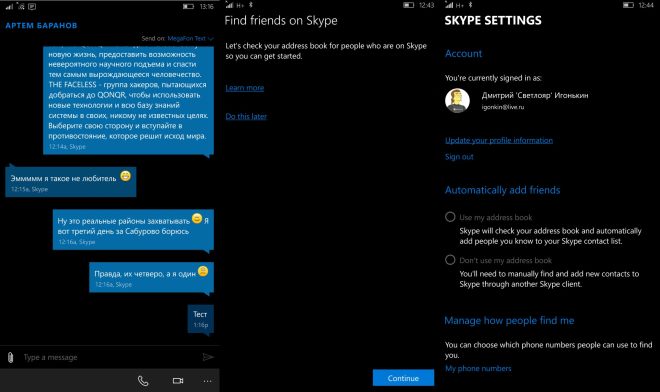Select the 'Use my address book' radio button
This screenshot has height=392, width=660.
coord(450,217)
